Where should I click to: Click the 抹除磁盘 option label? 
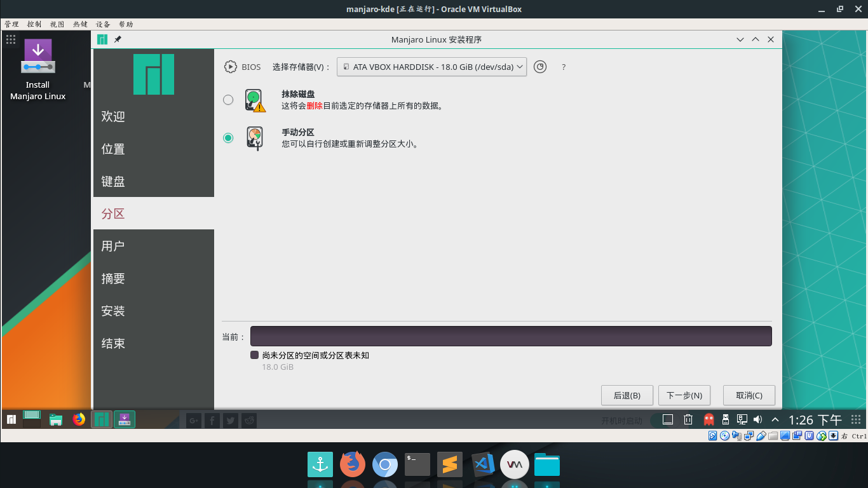298,94
